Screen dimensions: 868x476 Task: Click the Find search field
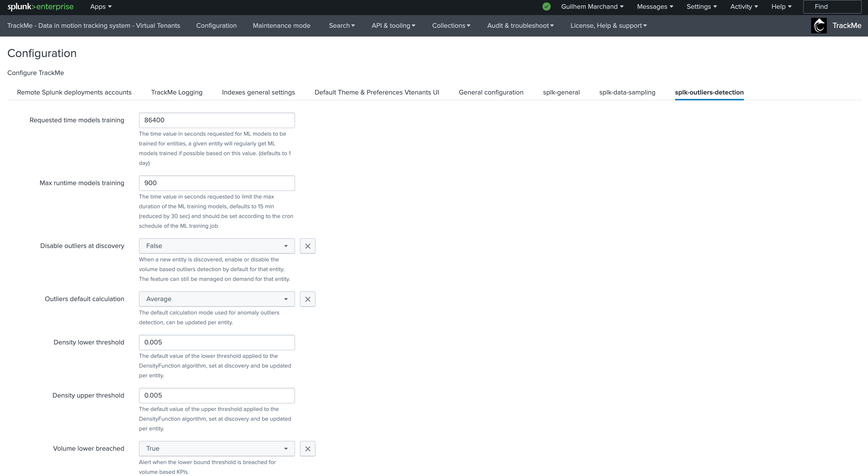(x=832, y=7)
